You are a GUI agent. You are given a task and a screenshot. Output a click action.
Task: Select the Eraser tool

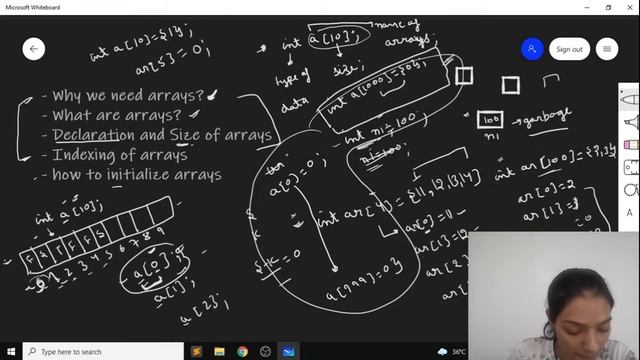click(631, 144)
